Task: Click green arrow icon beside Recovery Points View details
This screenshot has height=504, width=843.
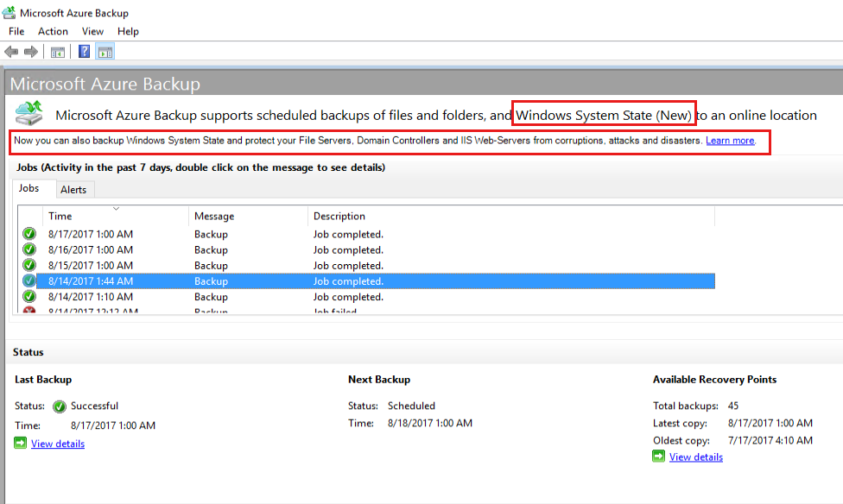Action: [658, 457]
